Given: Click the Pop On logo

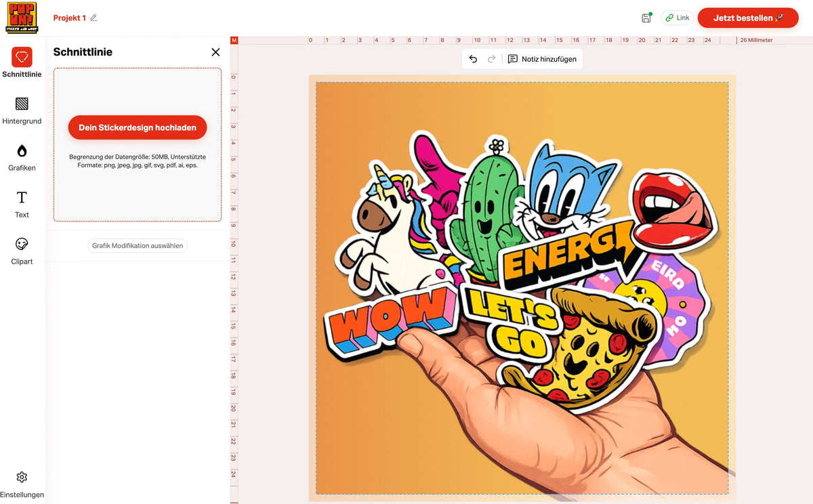Looking at the screenshot, I should (22, 18).
